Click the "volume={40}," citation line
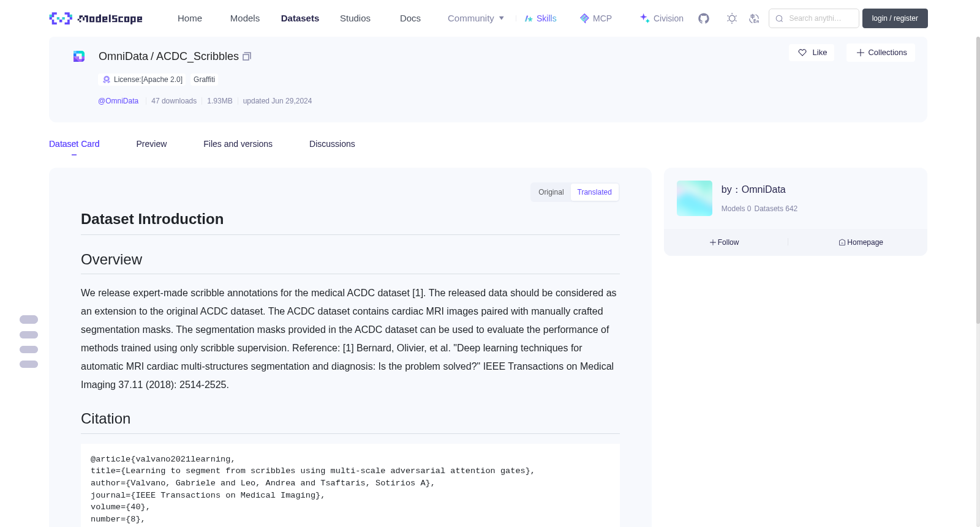Image resolution: width=980 pixels, height=527 pixels. click(121, 507)
